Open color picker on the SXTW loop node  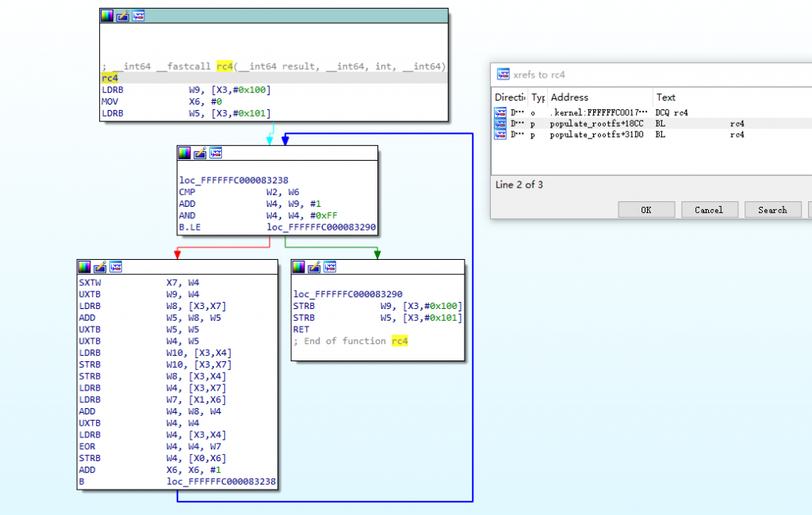(85, 266)
